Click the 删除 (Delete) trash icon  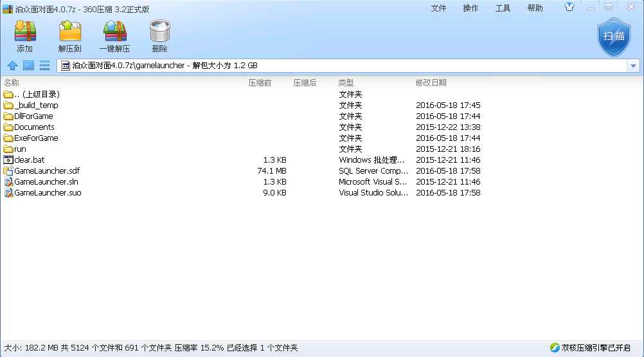coord(160,32)
